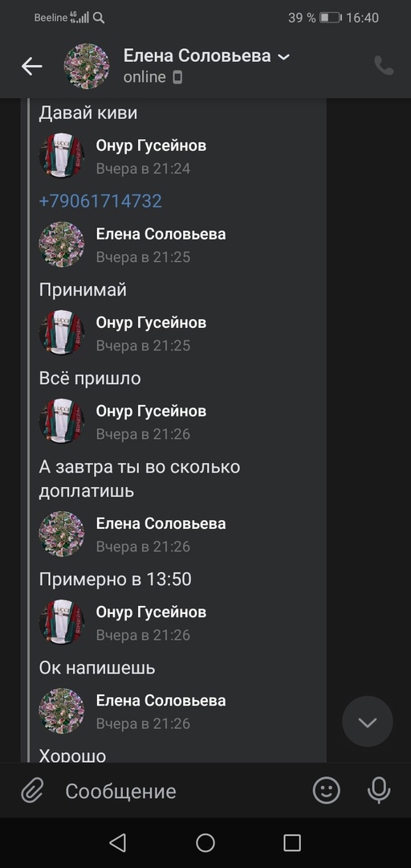Open Елена Соловьева avatar in chat header
Viewport: 411px width, 868px height.
click(x=87, y=67)
